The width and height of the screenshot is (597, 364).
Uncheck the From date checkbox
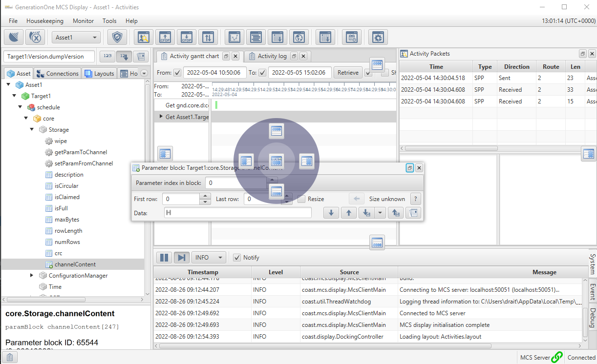pyautogui.click(x=177, y=73)
